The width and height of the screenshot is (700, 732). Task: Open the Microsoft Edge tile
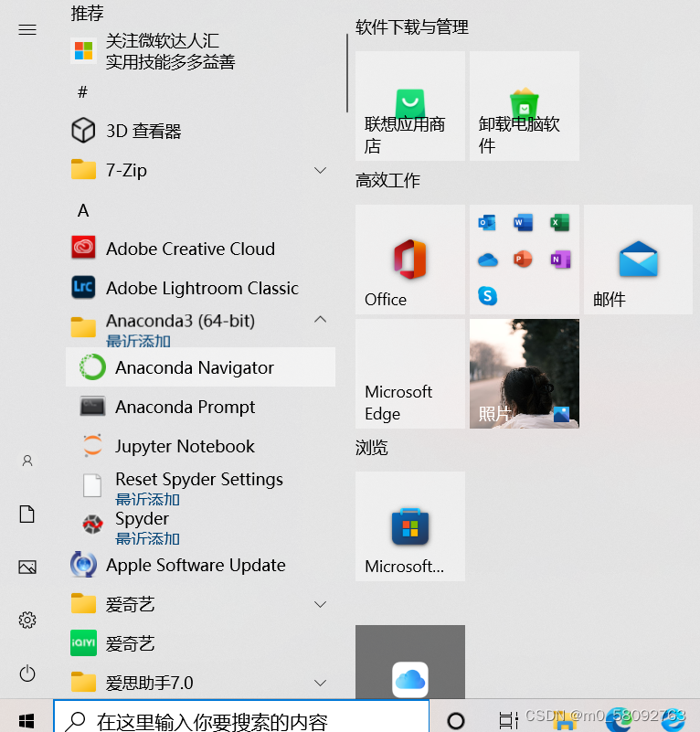410,374
